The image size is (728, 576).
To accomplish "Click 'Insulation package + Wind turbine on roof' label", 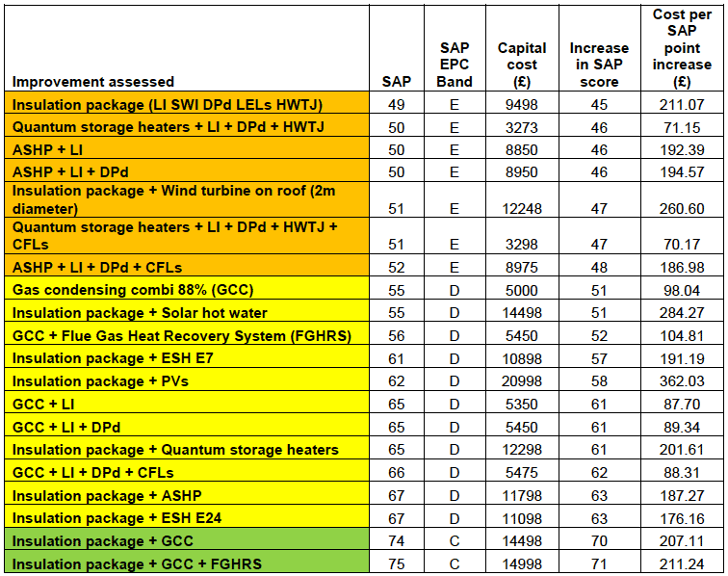I will [x=173, y=199].
